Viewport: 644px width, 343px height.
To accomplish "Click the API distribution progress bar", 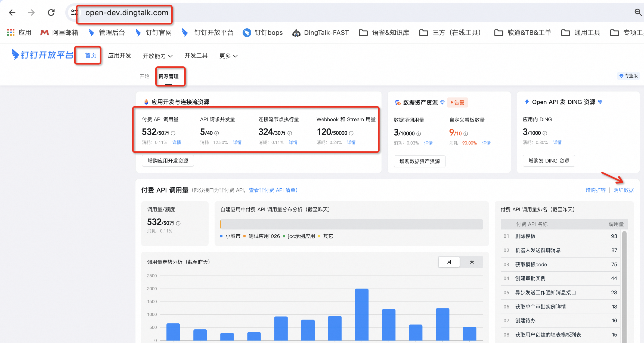I will coord(352,224).
